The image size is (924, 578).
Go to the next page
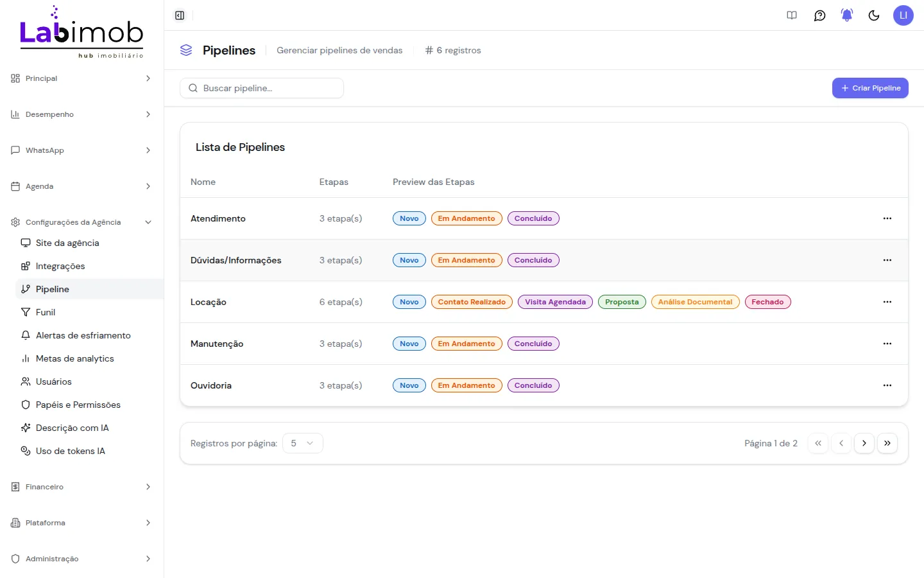click(864, 443)
